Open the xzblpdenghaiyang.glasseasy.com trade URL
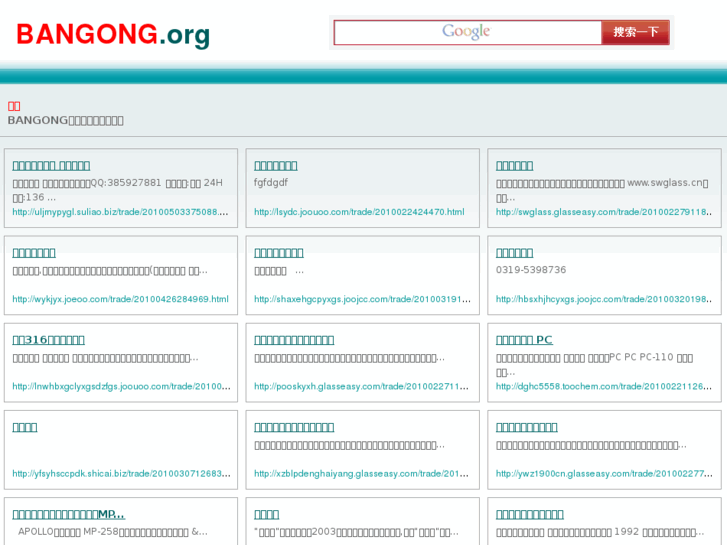 [361, 474]
